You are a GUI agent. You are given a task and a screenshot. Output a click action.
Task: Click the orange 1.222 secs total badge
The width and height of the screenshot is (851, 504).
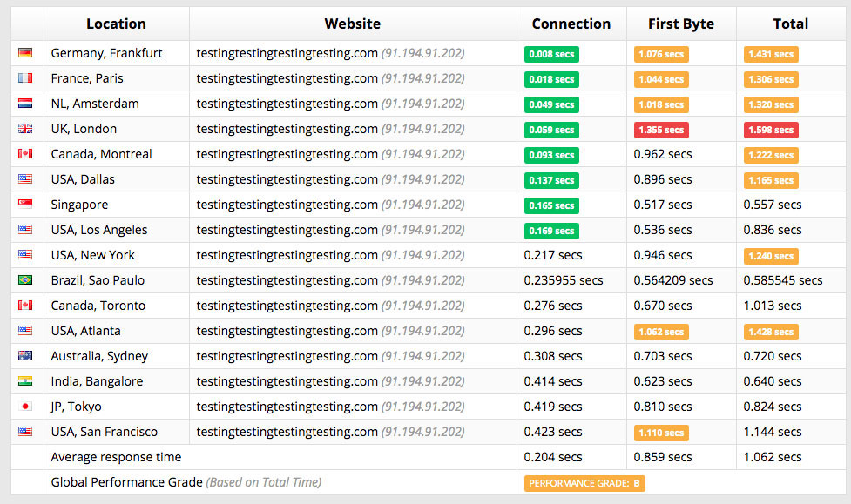pos(771,155)
